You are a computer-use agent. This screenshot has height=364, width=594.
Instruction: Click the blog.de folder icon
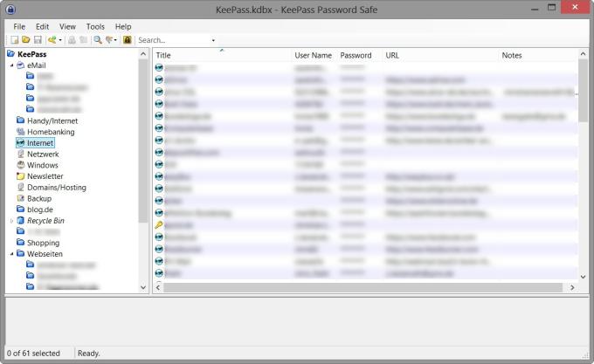pos(20,209)
